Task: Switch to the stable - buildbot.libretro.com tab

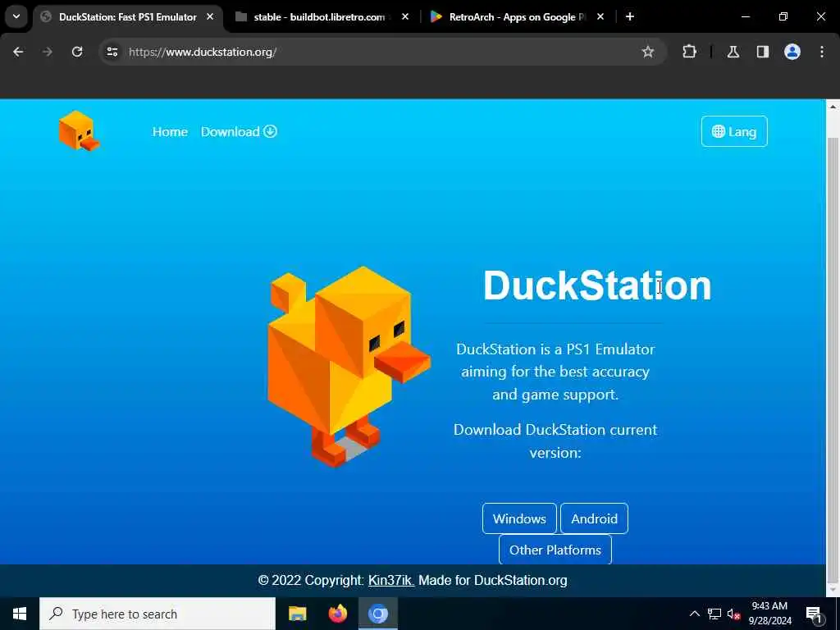Action: pos(319,17)
